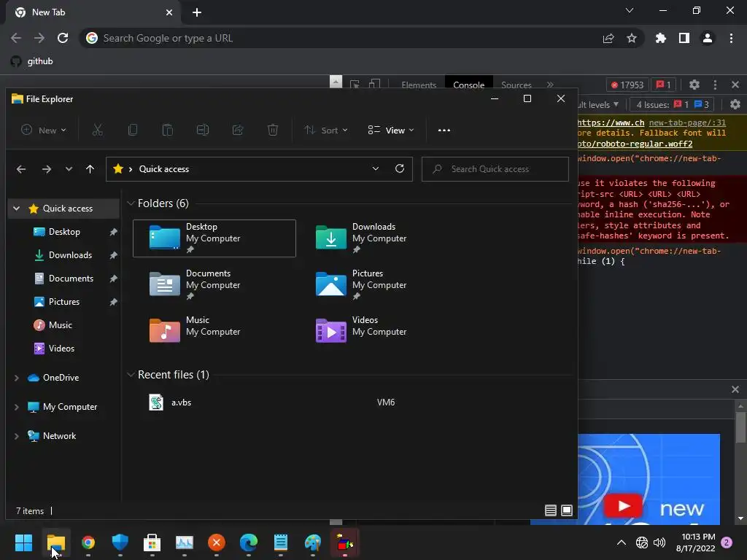
Task: Open Chrome profile avatar menu
Action: 708,38
